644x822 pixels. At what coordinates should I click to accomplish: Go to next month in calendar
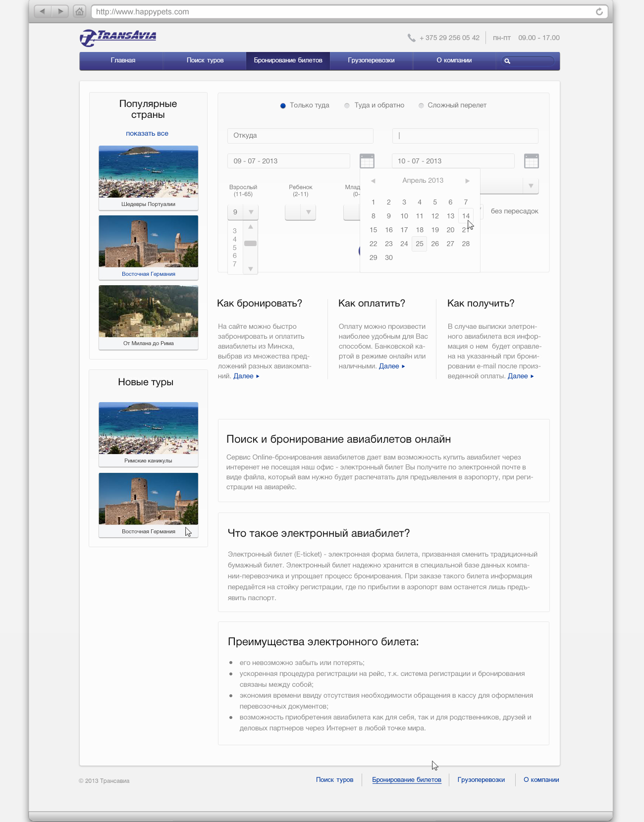(467, 181)
